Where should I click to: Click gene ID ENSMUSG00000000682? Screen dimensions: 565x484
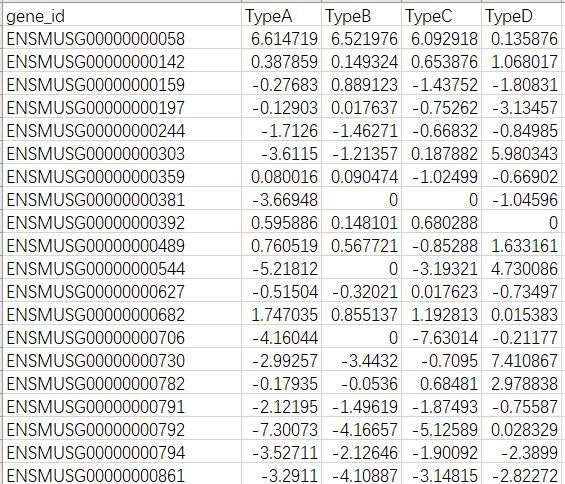point(122,314)
